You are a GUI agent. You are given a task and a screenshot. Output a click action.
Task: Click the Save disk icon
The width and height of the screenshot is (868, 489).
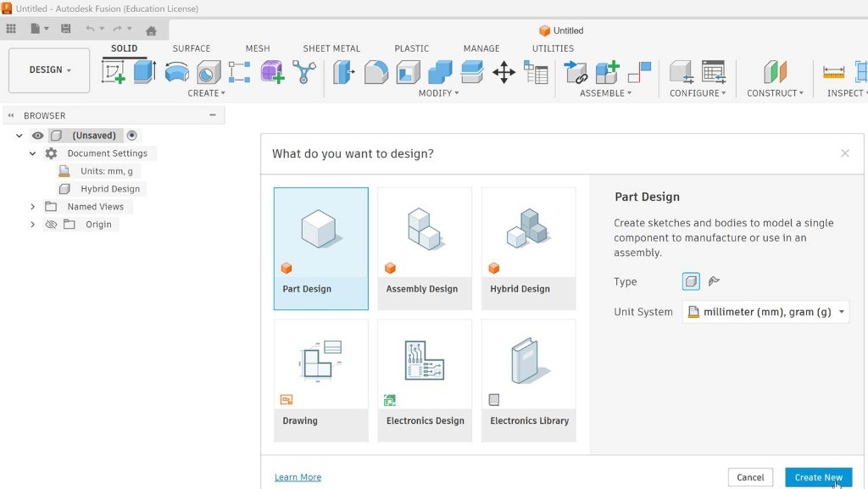tap(66, 29)
